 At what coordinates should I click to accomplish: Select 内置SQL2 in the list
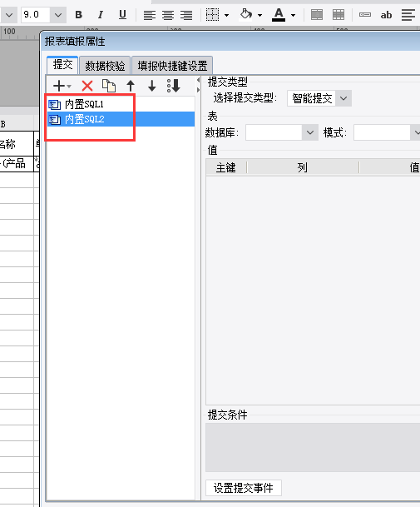pyautogui.click(x=121, y=119)
